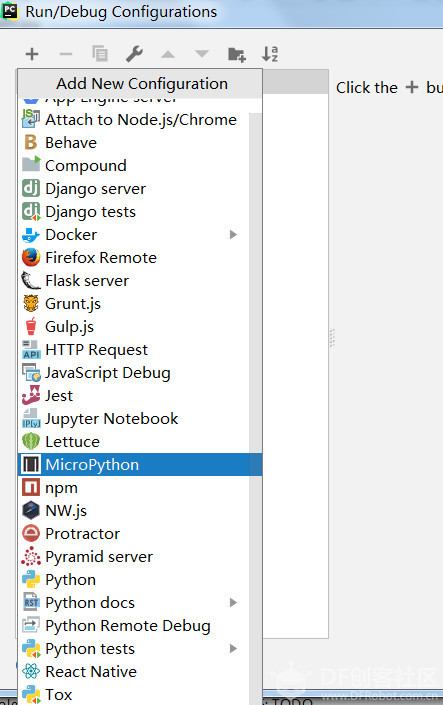Click the Firefox Remote browser icon
The height and width of the screenshot is (705, 443).
[31, 258]
